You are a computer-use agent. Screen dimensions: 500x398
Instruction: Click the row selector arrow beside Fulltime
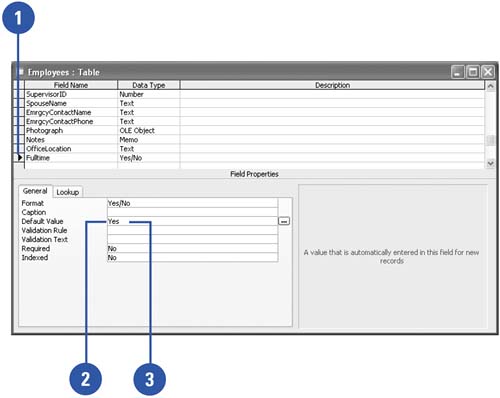click(x=20, y=157)
